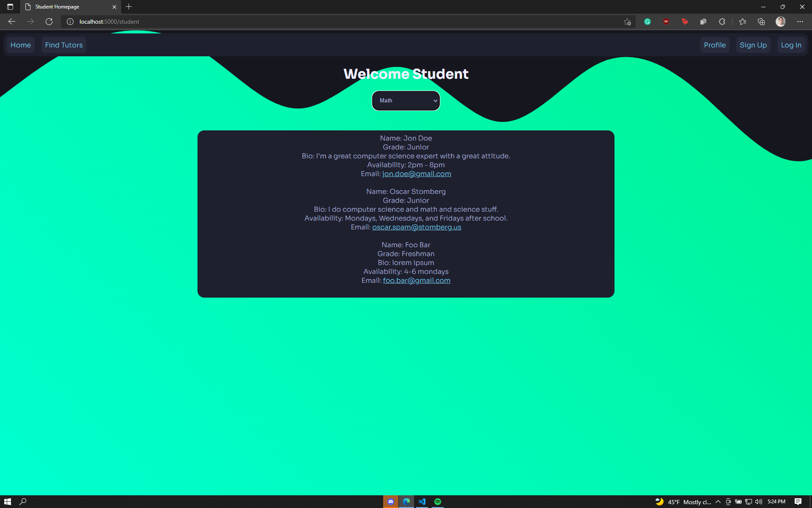Show hidden system tray icons chevron
812x508 pixels.
pyautogui.click(x=718, y=502)
